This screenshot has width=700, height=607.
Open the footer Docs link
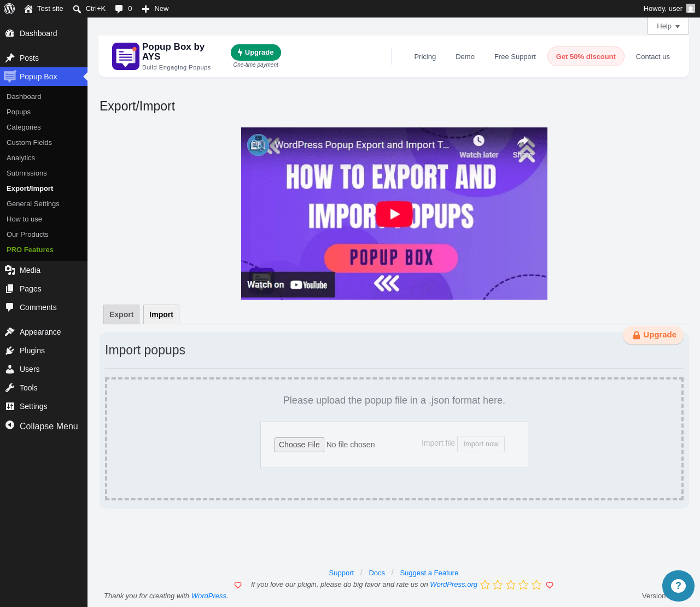pyautogui.click(x=377, y=573)
